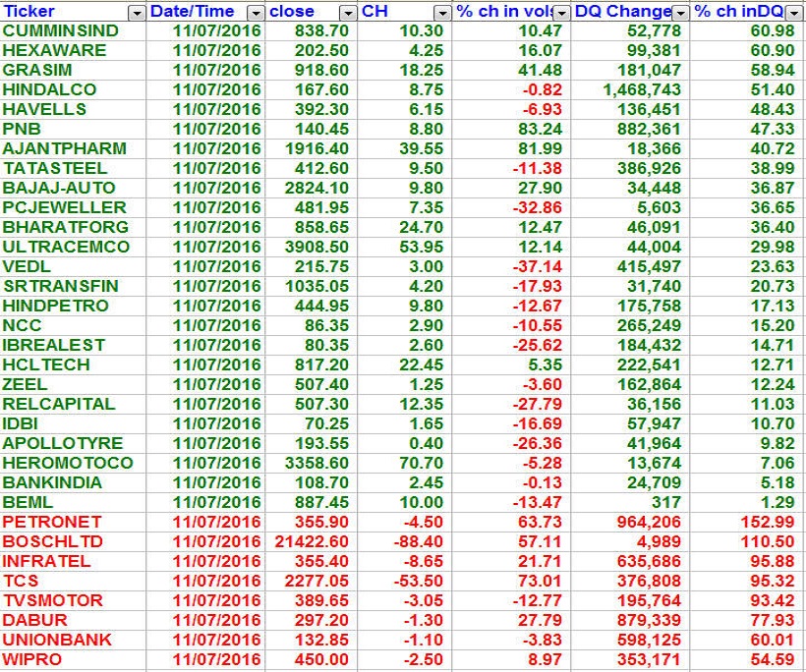The width and height of the screenshot is (806, 672).
Task: Expand the close column filter arrow
Action: click(x=347, y=12)
